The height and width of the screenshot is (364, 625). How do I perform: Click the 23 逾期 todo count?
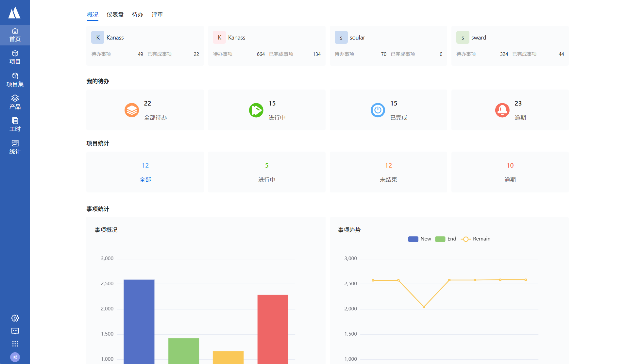click(518, 103)
